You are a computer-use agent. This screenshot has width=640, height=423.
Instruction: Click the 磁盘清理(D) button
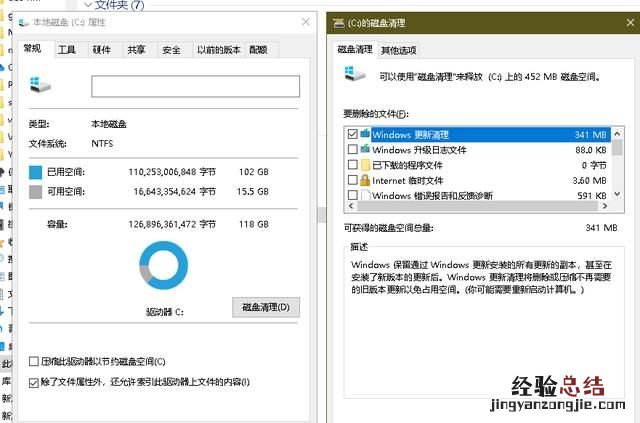(x=265, y=307)
